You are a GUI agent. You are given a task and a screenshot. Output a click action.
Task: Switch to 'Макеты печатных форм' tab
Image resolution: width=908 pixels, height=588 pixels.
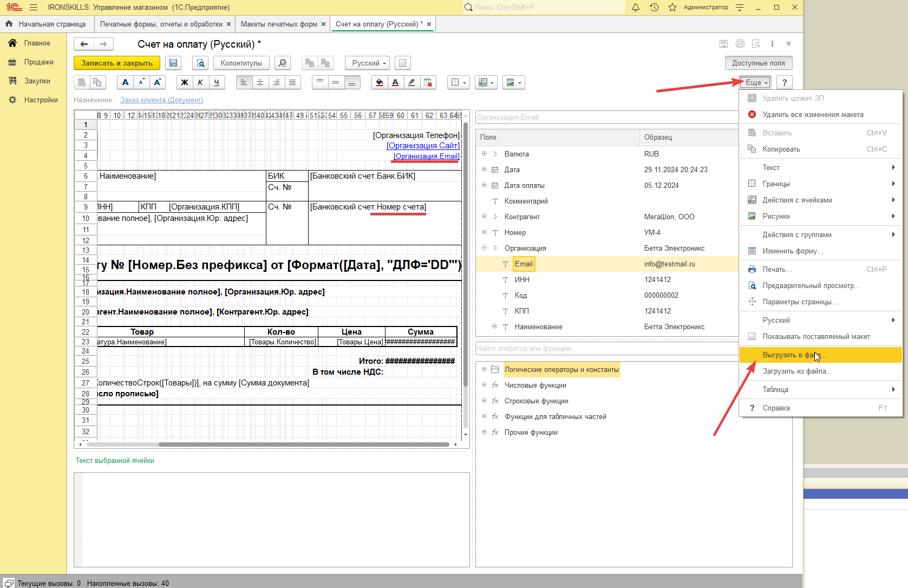279,24
